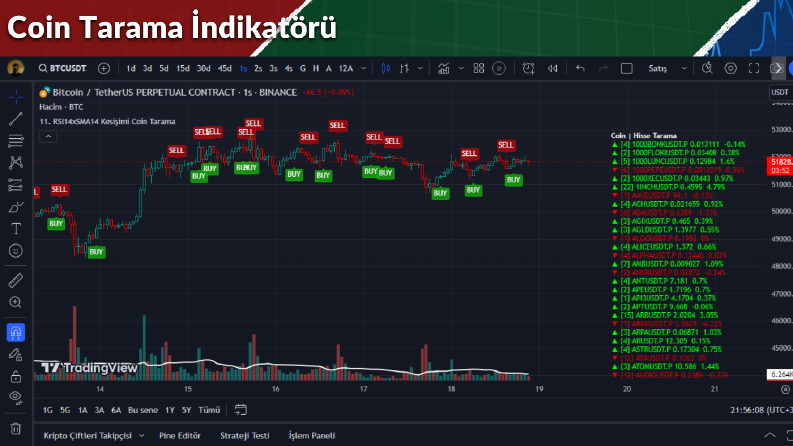This screenshot has height=446, width=793.
Task: Select the forecasting and measurement tool
Action: click(16, 185)
